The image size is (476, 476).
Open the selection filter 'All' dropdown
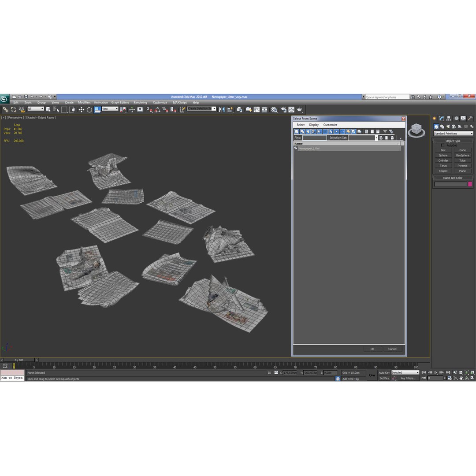(36, 109)
